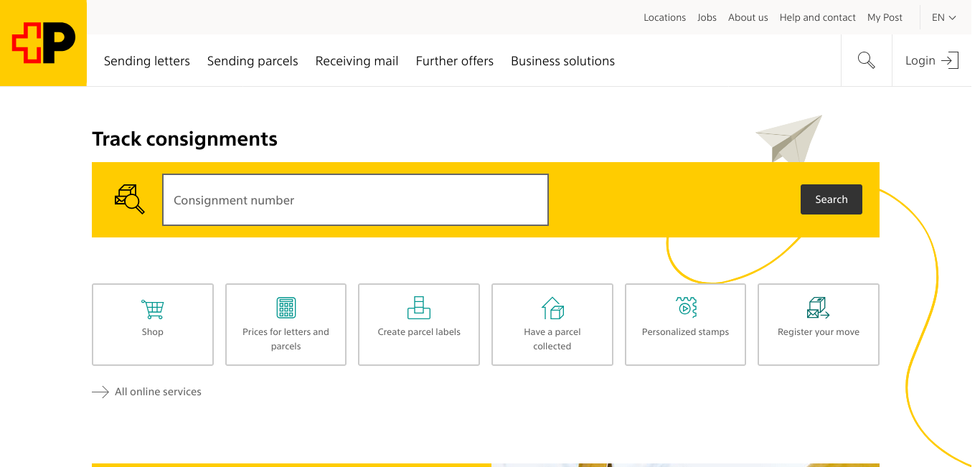This screenshot has height=467, width=980.
Task: Open Prices for letters and parcels calculator icon
Action: click(286, 308)
